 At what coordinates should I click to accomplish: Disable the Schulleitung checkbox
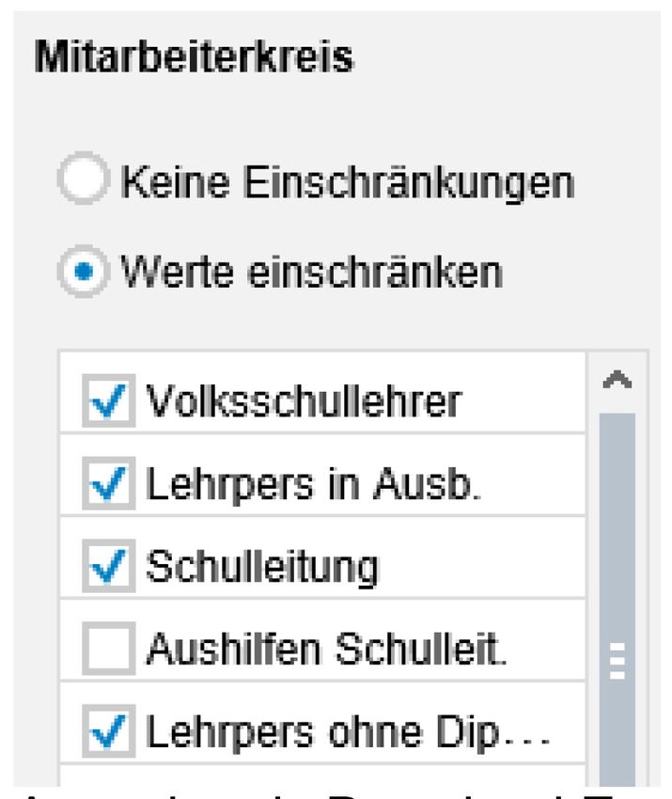[x=108, y=567]
